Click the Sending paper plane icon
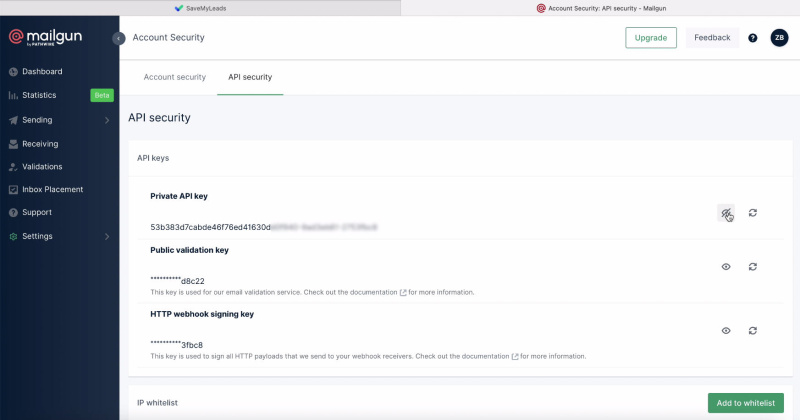The image size is (800, 420). pos(13,120)
